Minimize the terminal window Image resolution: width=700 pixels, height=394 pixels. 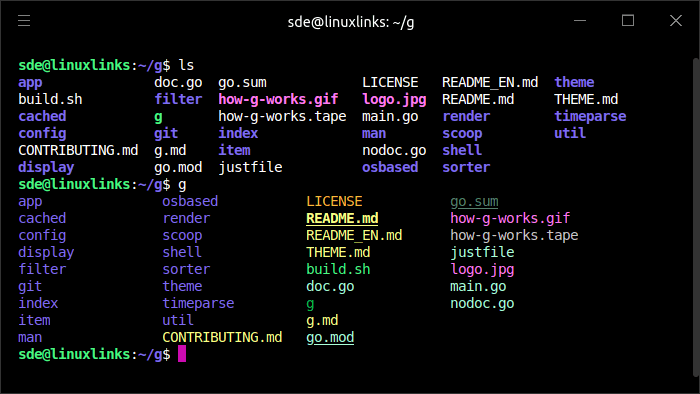coord(580,21)
